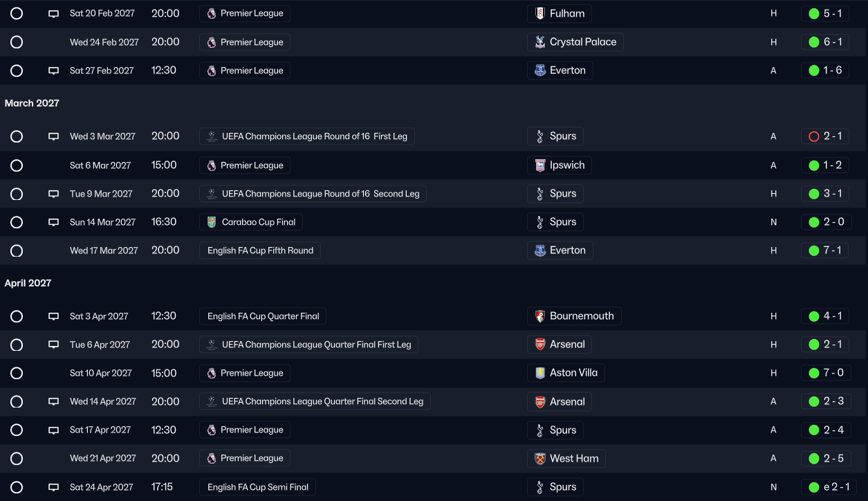Viewport: 868px width, 501px height.
Task: Click the TV icon for the 27 Feb Everton match
Action: pos(53,71)
